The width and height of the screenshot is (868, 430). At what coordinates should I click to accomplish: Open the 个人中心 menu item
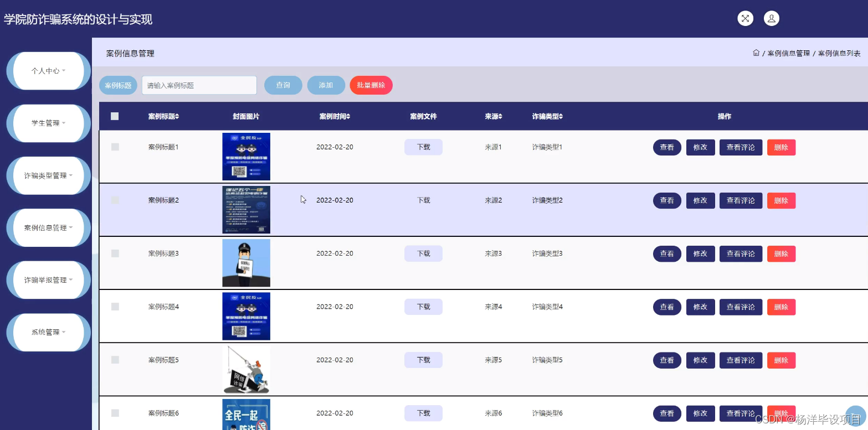click(x=48, y=71)
